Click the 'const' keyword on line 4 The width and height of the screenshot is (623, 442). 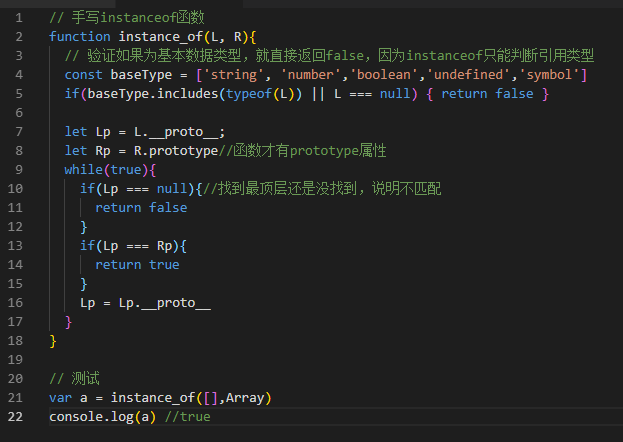83,75
